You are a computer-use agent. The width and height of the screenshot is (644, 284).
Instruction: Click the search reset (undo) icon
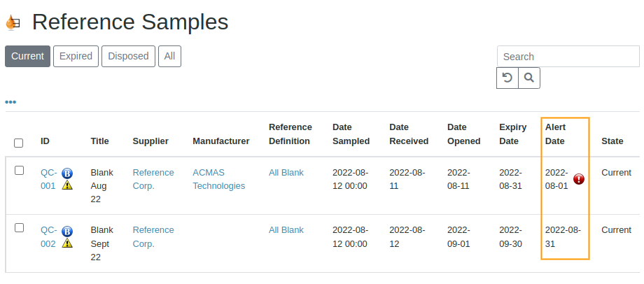click(x=507, y=78)
